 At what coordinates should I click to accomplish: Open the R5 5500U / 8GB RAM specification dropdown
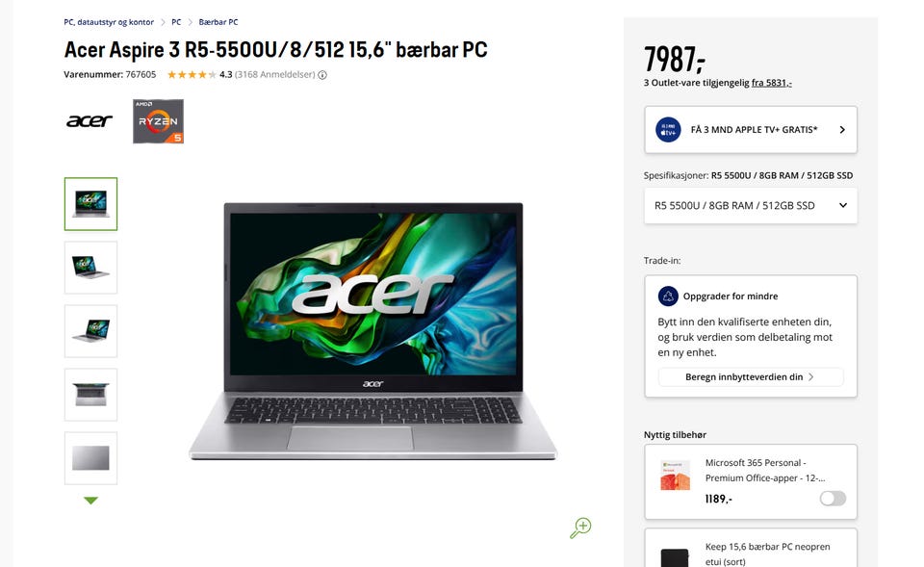[x=751, y=206]
